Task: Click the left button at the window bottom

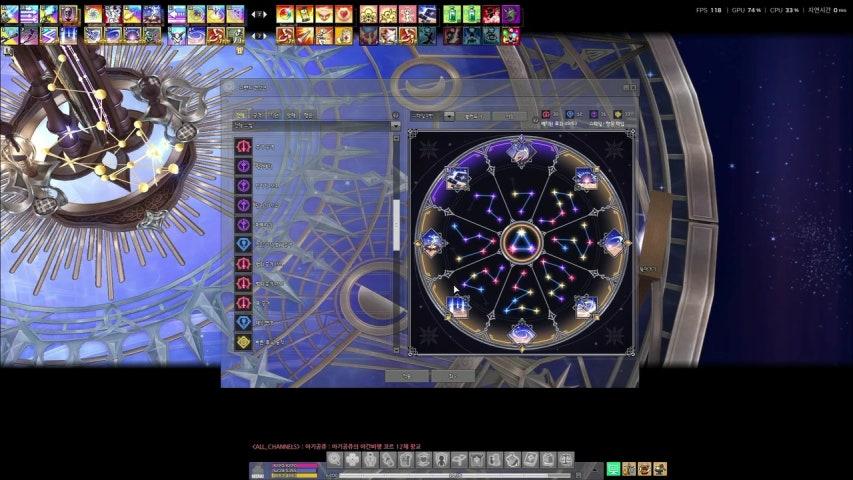Action: [407, 376]
